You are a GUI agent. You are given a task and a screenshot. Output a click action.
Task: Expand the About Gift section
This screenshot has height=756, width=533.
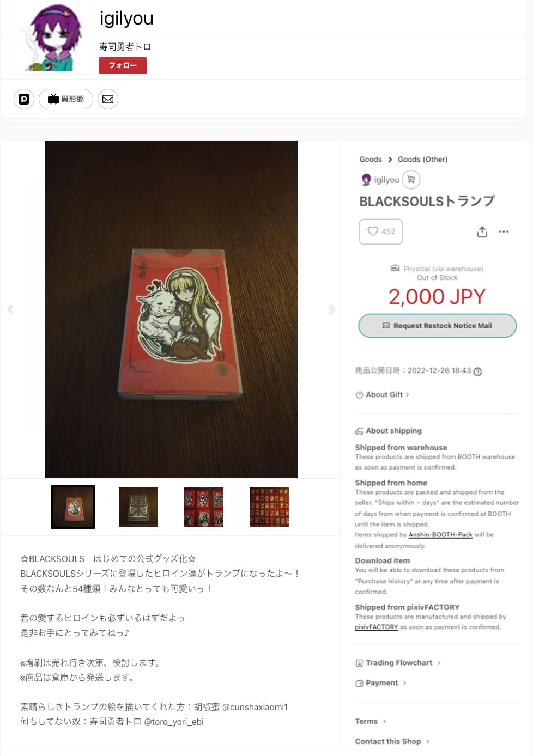(382, 395)
